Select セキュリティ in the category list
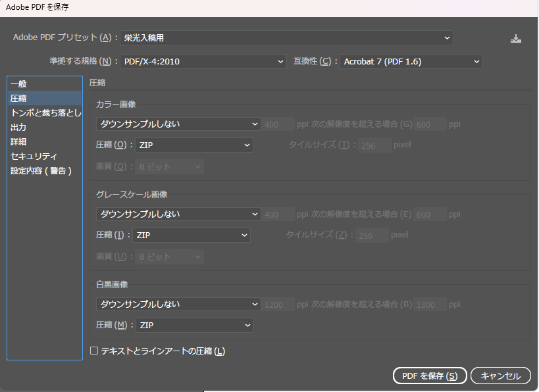This screenshot has height=392, width=539. click(44, 156)
